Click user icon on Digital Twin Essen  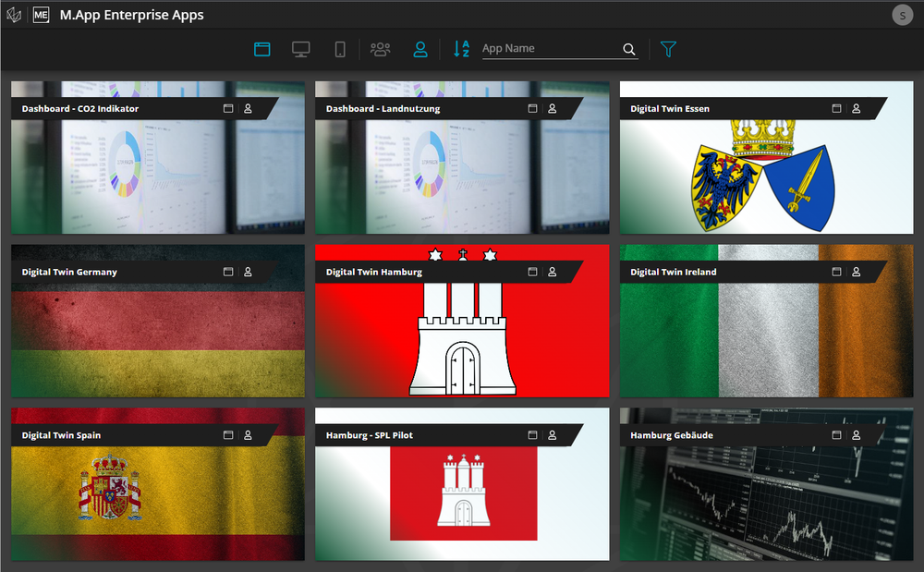pyautogui.click(x=857, y=108)
